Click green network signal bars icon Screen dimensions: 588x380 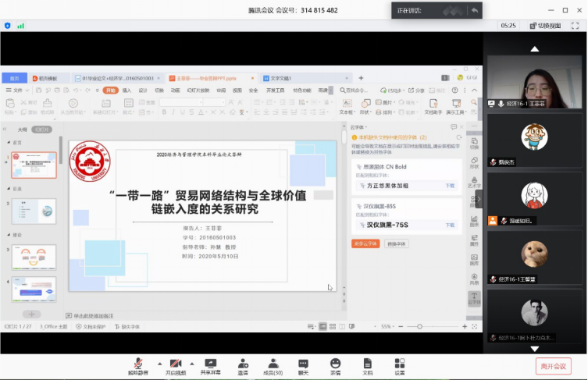click(20, 26)
